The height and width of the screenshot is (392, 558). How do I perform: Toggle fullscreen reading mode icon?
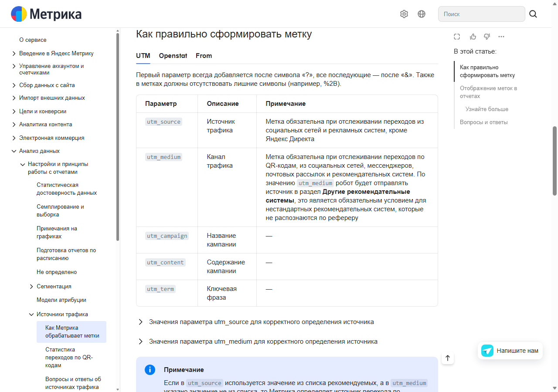457,37
